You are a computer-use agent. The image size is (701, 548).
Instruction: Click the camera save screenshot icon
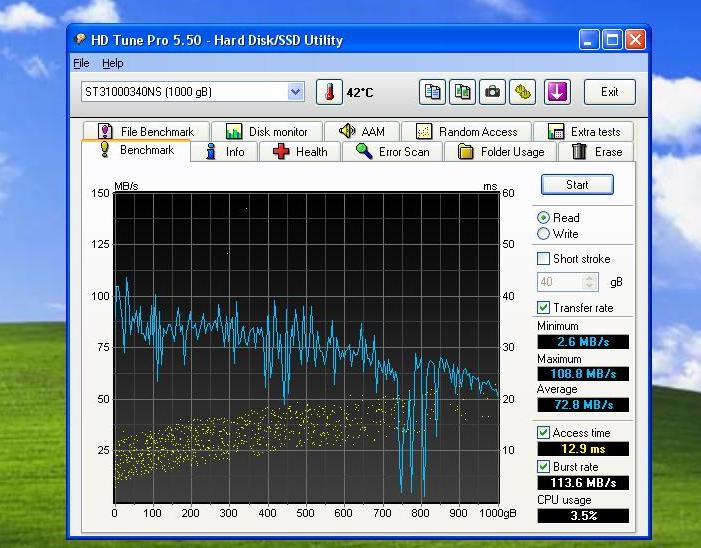click(x=492, y=92)
